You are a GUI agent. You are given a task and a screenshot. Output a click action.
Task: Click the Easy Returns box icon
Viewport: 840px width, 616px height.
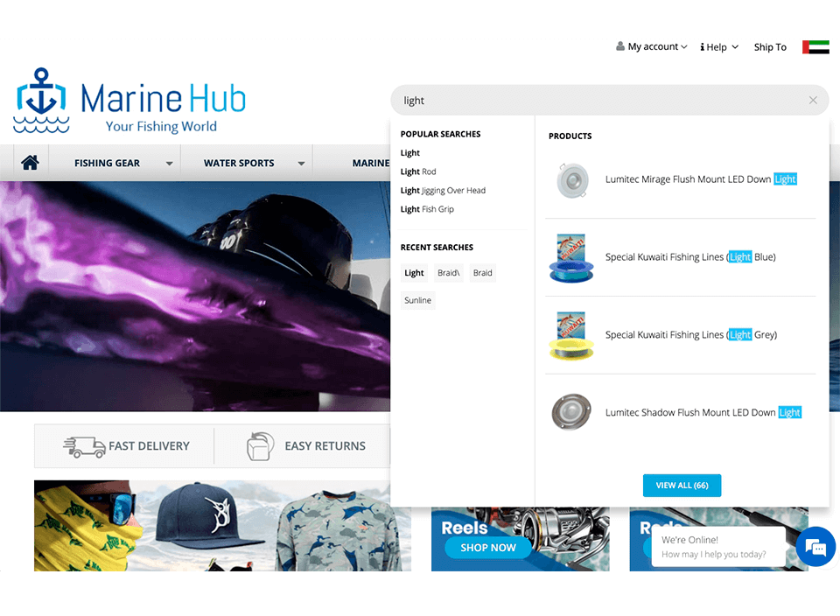pyautogui.click(x=260, y=446)
